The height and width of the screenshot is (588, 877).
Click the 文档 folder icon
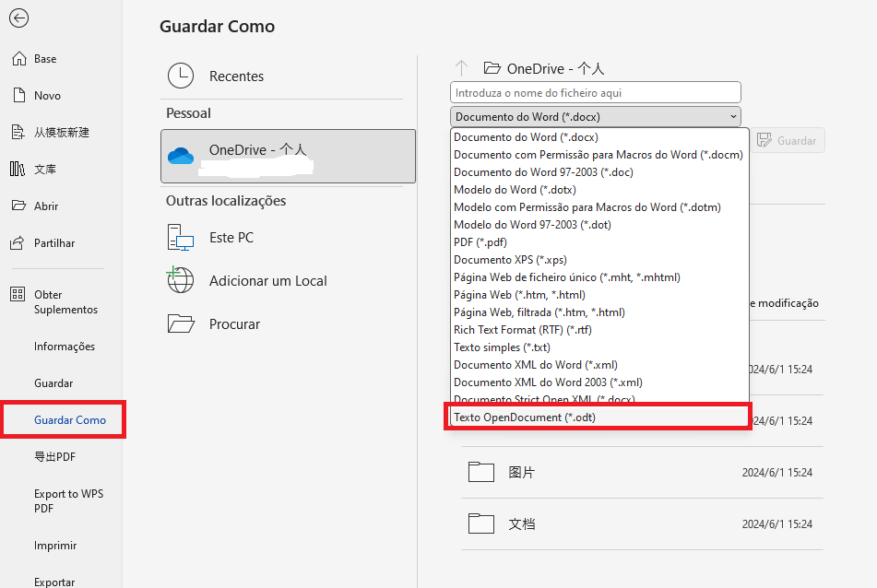481,523
